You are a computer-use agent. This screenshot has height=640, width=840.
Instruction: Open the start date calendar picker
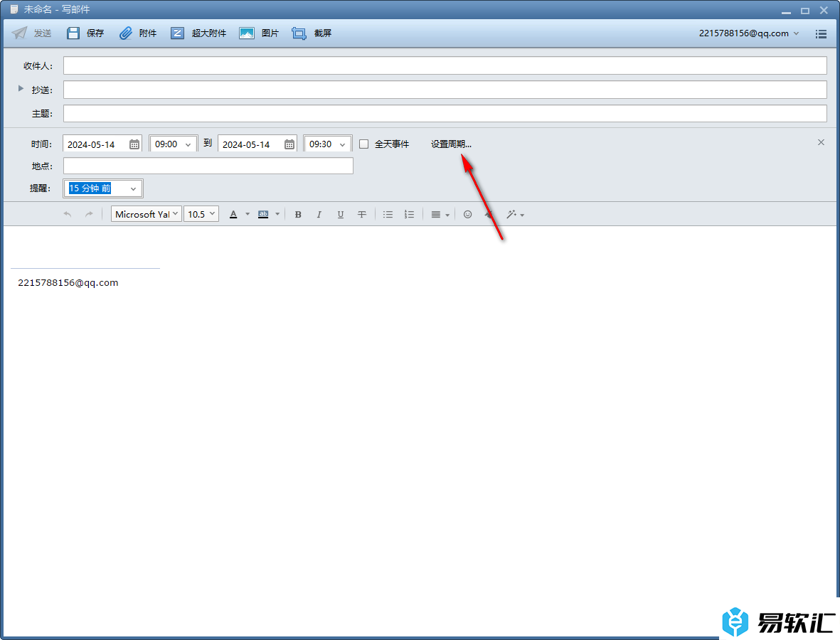pyautogui.click(x=134, y=144)
